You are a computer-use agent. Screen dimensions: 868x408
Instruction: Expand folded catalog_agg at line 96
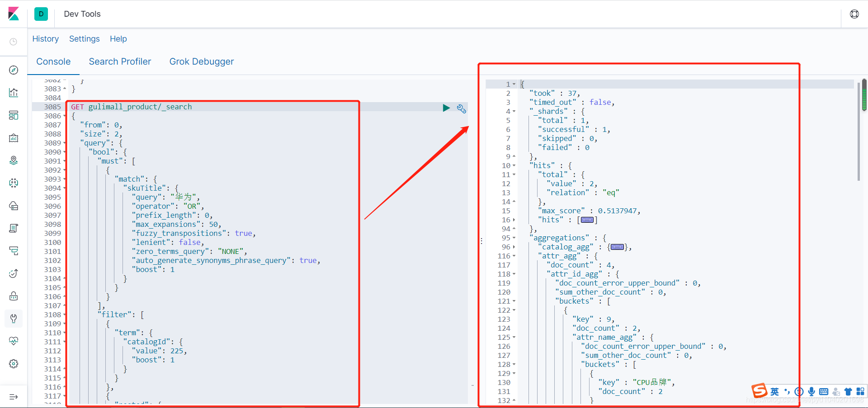(514, 247)
